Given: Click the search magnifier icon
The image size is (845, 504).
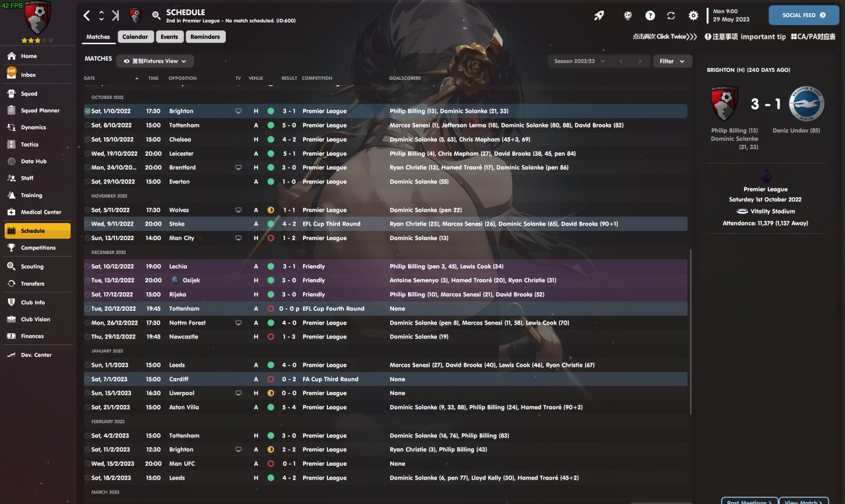Looking at the screenshot, I should click(156, 15).
